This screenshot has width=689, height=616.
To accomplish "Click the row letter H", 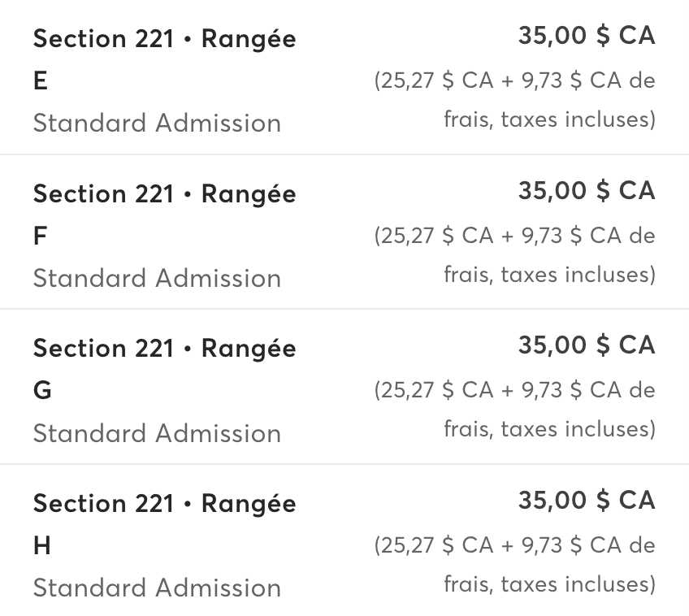I will click(41, 545).
